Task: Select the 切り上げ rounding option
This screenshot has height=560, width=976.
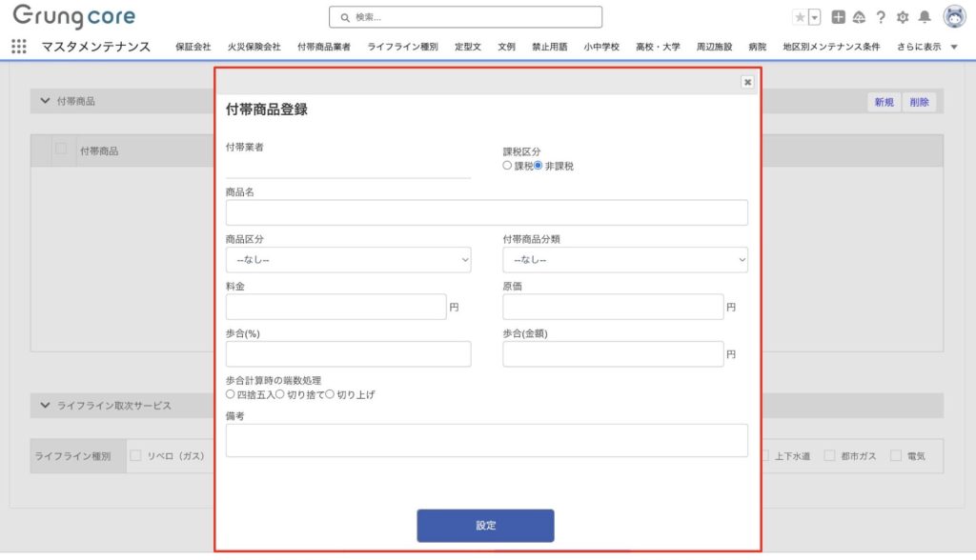Action: click(331, 394)
